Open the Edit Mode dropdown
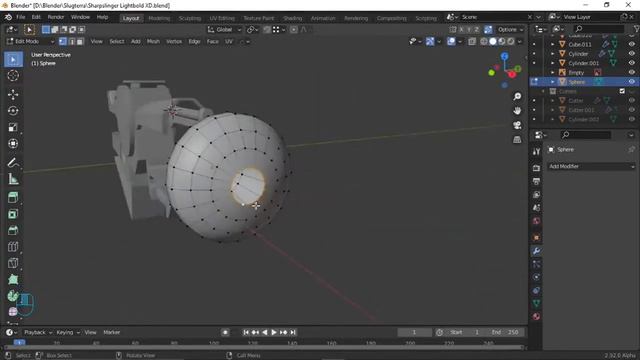Screen dimensions: 640x360 [x=30, y=41]
